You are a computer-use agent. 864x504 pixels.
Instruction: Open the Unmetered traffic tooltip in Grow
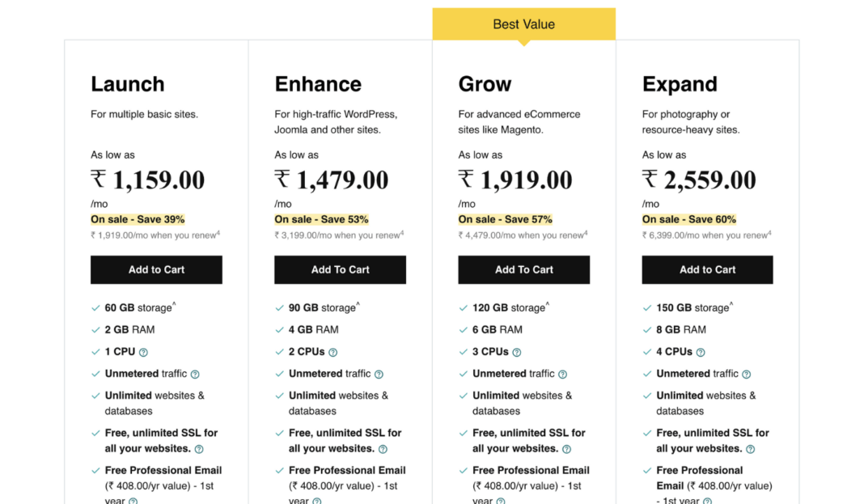click(x=562, y=373)
